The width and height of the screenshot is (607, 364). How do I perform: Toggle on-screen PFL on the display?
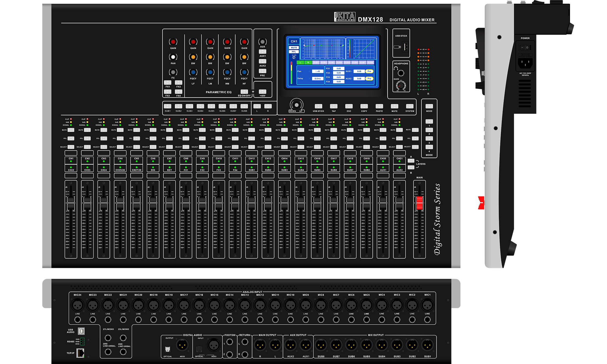[x=294, y=52]
